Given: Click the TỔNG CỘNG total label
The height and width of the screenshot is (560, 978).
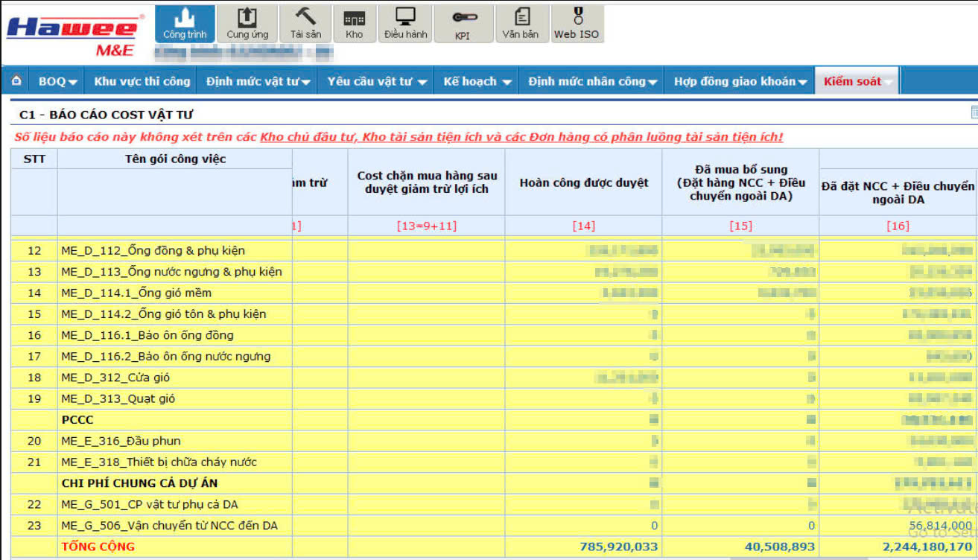Looking at the screenshot, I should (98, 547).
